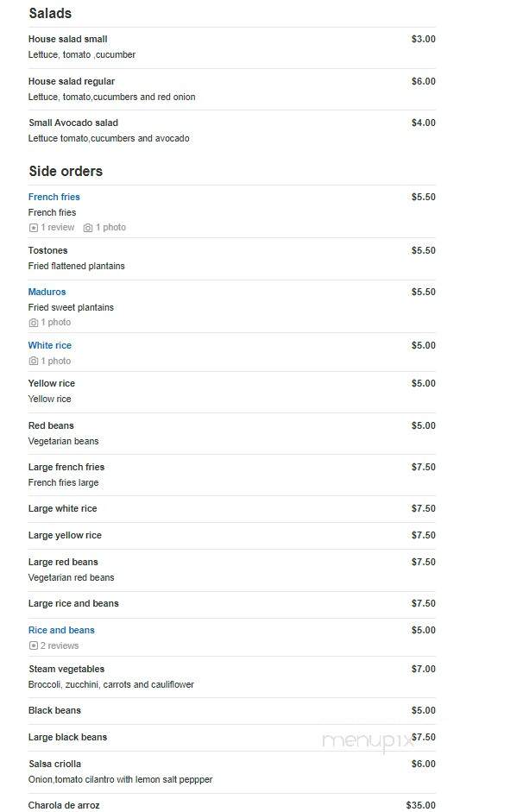Image resolution: width=523 pixels, height=812 pixels.
Task: Click the Charola de arroz $35.00 price
Action: tap(420, 805)
